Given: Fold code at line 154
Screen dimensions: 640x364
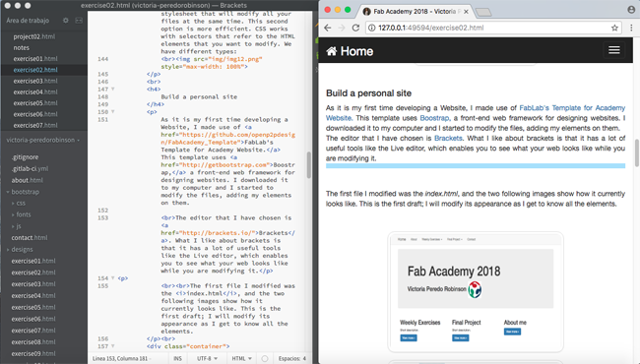Looking at the screenshot, I should (113, 278).
